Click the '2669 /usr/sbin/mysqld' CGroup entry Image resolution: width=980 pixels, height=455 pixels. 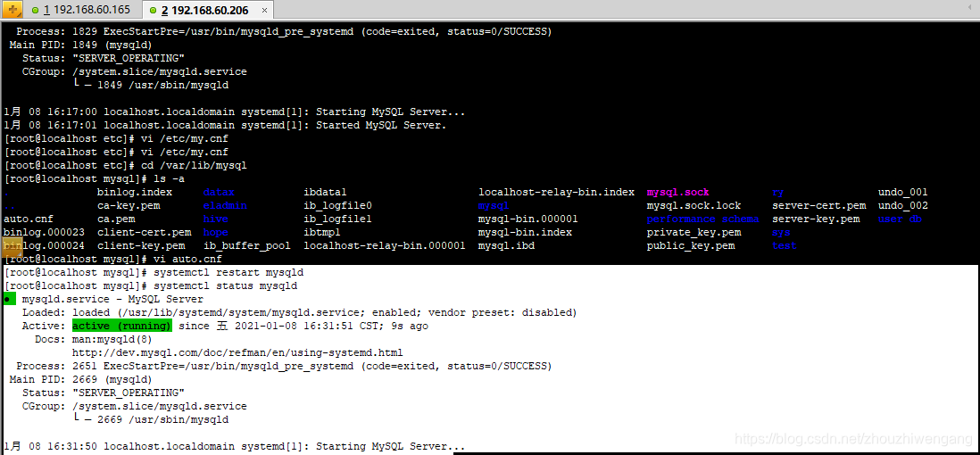coord(162,419)
